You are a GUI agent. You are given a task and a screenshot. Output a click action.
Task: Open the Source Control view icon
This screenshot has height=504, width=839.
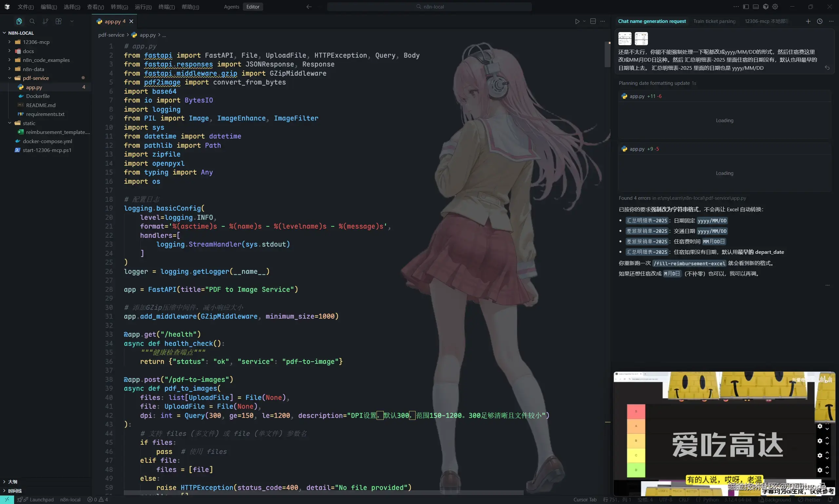pyautogui.click(x=45, y=21)
